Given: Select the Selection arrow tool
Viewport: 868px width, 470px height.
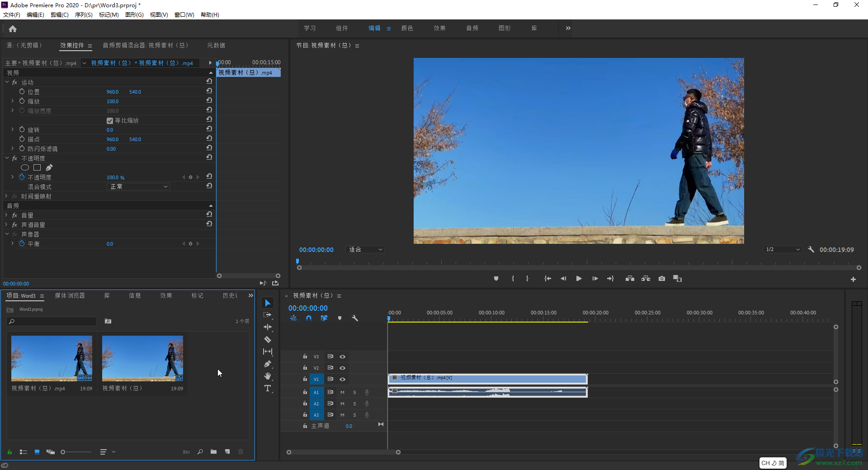Looking at the screenshot, I should (x=268, y=303).
